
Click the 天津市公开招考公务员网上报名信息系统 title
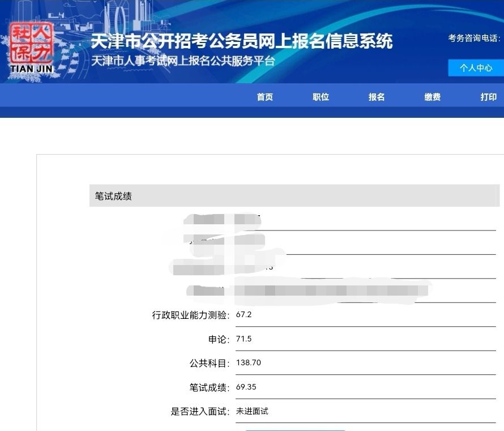tap(241, 41)
